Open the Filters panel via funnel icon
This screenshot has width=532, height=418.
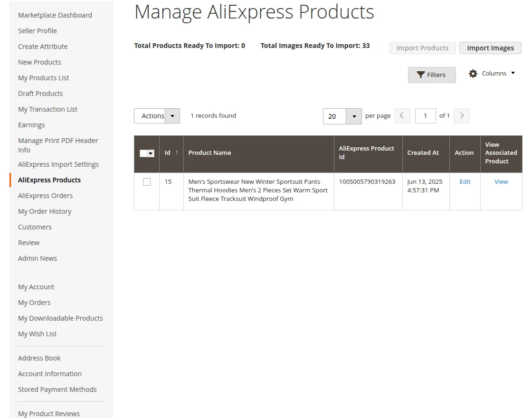click(x=420, y=75)
